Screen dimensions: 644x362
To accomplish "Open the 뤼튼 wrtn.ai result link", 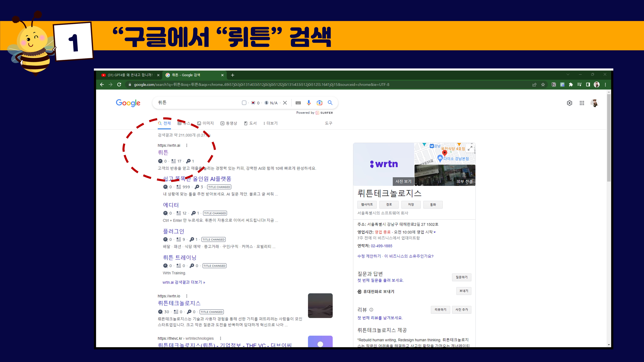I will click(x=163, y=152).
